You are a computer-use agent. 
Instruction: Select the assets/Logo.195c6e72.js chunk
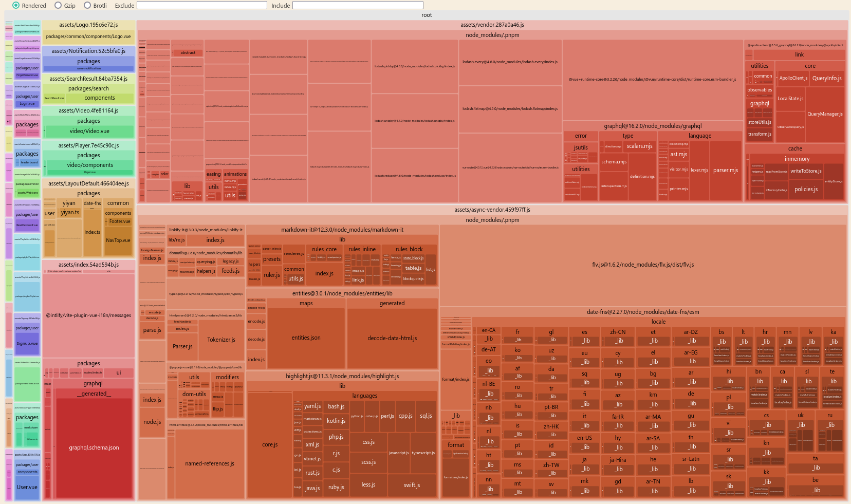88,25
